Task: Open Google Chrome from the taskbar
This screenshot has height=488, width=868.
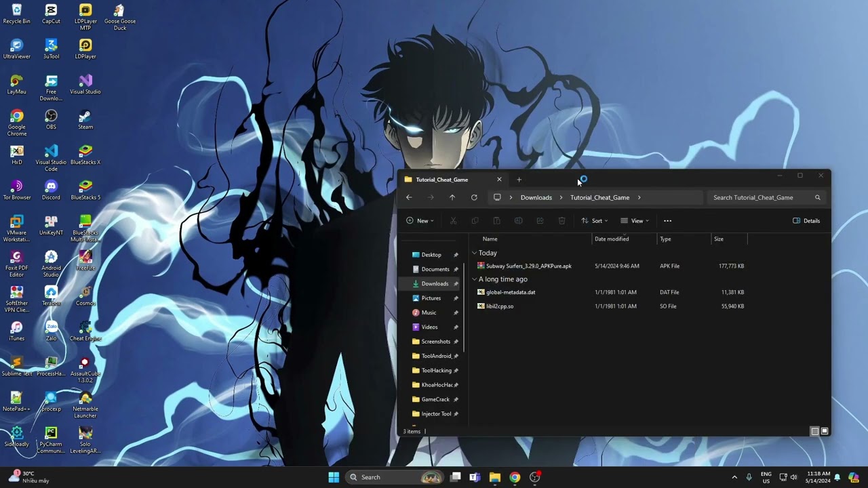Action: [x=515, y=477]
